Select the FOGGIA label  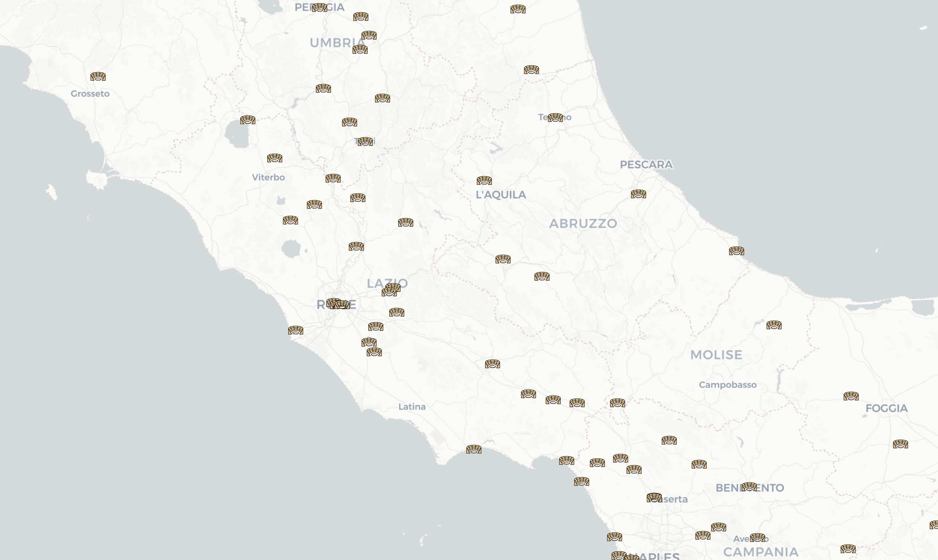[887, 408]
